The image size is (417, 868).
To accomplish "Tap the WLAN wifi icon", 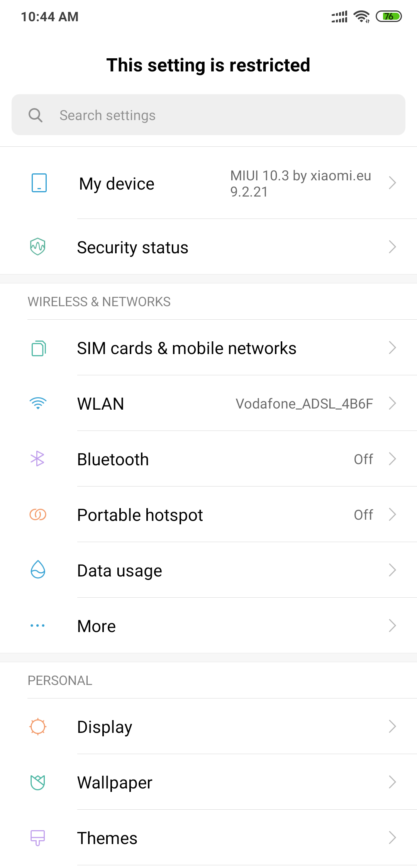I will [x=38, y=403].
